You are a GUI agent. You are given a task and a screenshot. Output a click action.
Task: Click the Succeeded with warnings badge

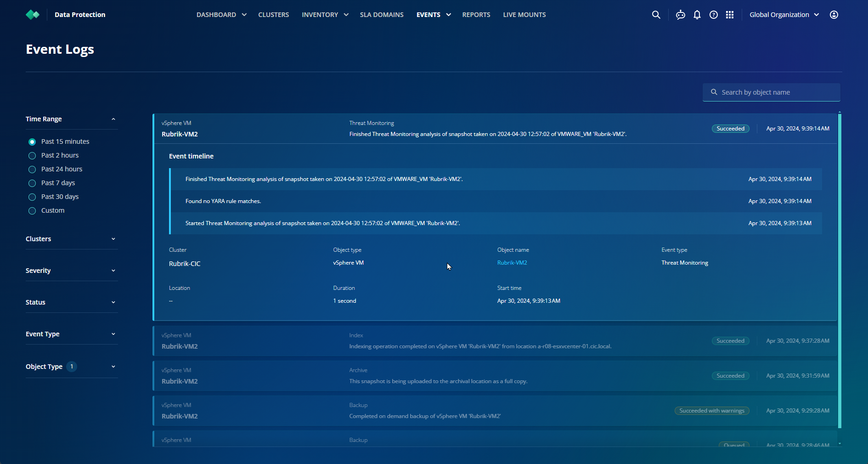pos(712,411)
